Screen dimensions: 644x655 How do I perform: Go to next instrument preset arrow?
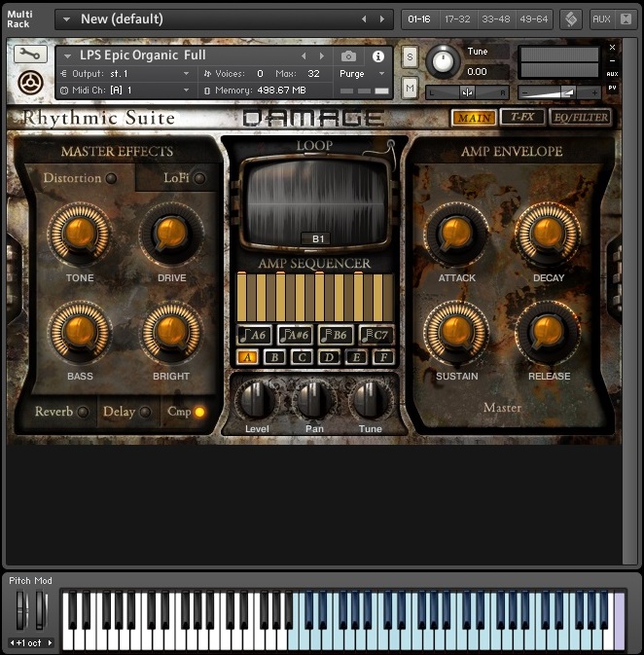coord(322,56)
